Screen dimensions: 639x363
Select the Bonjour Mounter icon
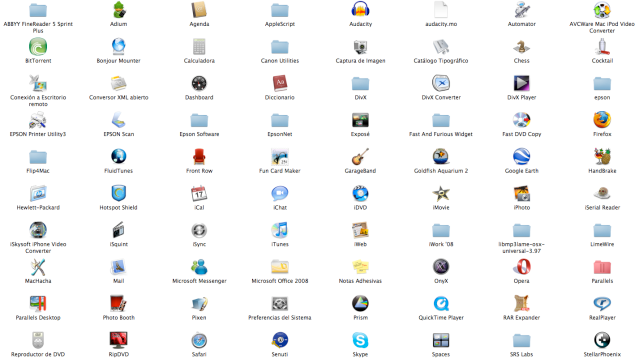pos(119,46)
